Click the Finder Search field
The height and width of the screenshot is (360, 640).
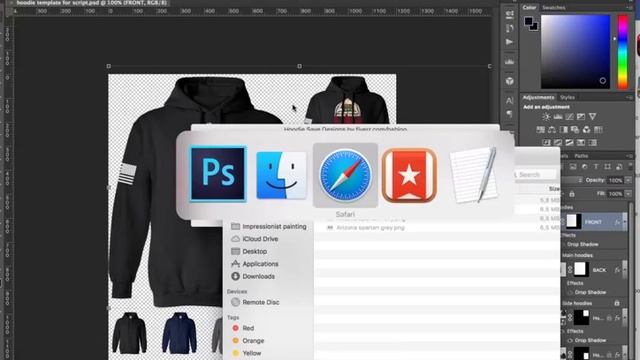(535, 174)
